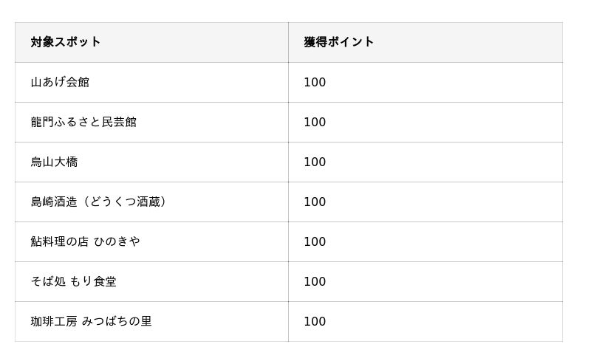The height and width of the screenshot is (364, 591).
Task: Click the word どうくつ酒蔵 in parentheses
Action: pos(125,202)
